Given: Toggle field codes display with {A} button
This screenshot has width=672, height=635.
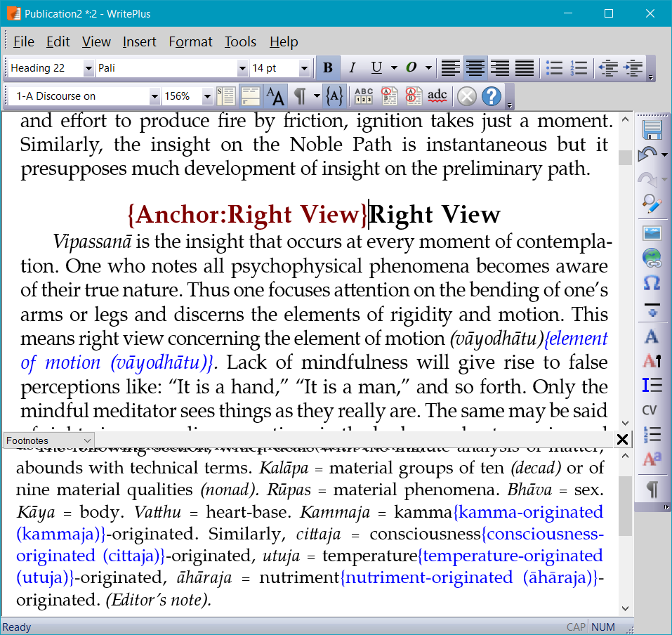Looking at the screenshot, I should click(335, 96).
